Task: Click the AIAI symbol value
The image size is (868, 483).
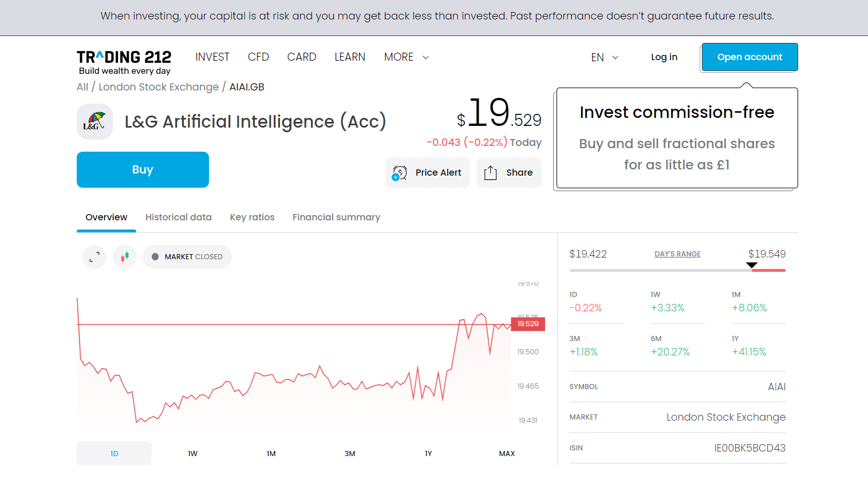Action: pos(776,387)
